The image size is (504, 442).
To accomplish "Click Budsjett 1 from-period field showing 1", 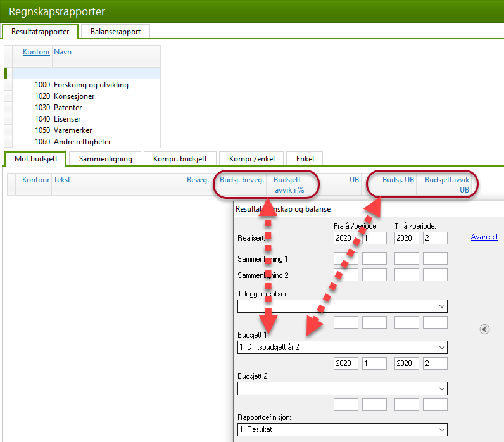I will tap(374, 363).
